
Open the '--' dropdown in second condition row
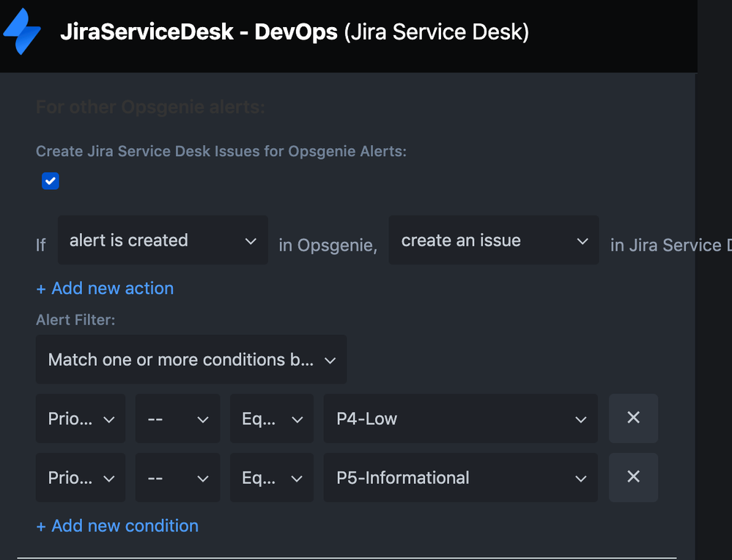[x=177, y=478]
